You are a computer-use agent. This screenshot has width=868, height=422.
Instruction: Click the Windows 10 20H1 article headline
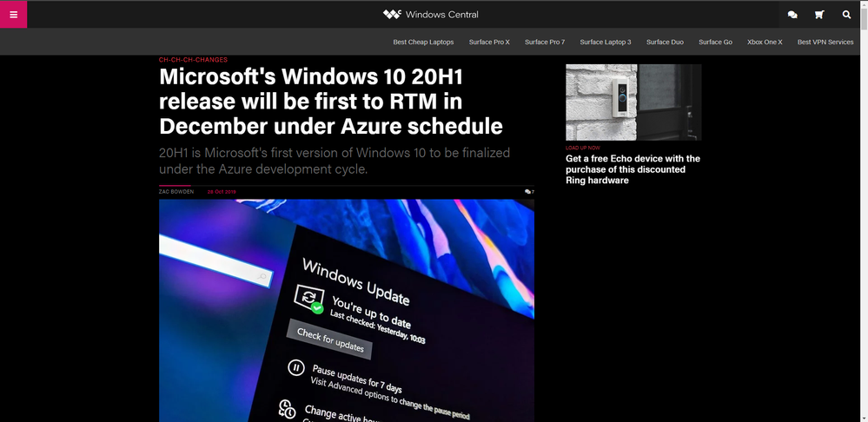331,102
